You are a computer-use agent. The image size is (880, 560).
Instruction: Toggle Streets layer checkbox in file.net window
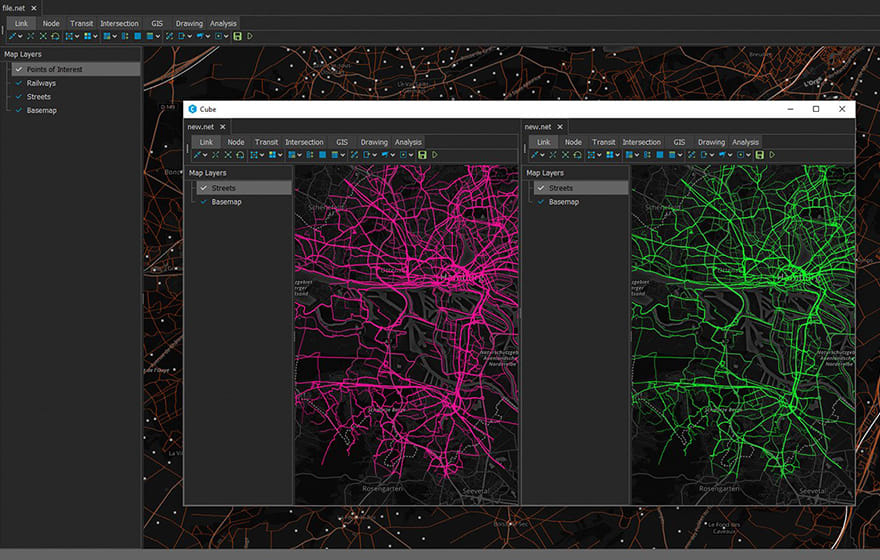(19, 97)
